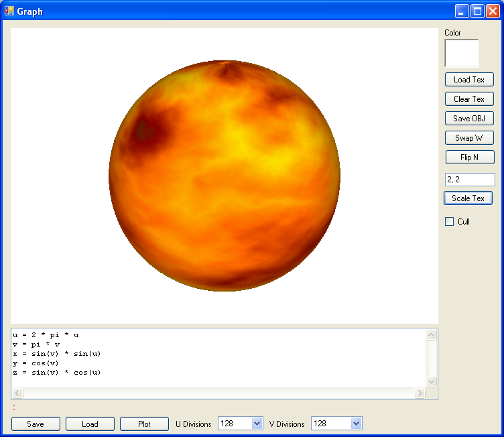The height and width of the screenshot is (437, 504).
Task: Click the texture scale field containing 2, 2
Action: click(x=469, y=180)
